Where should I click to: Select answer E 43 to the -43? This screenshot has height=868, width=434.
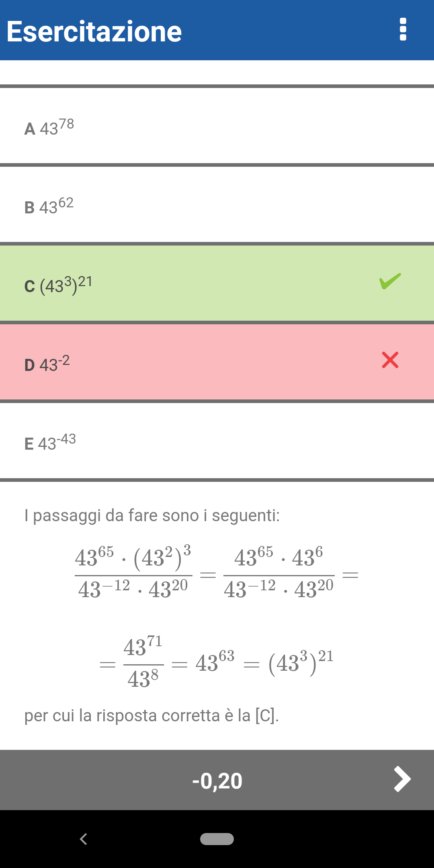[217, 441]
